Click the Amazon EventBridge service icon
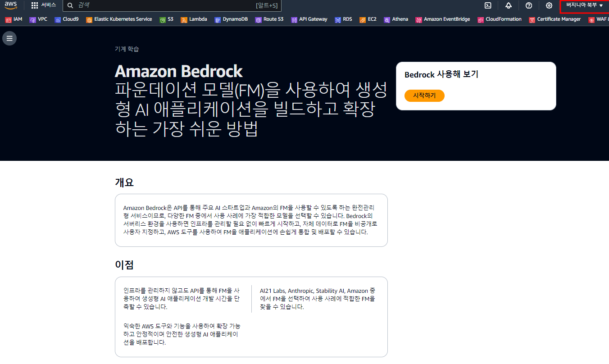Image resolution: width=609 pixels, height=364 pixels. tap(418, 20)
